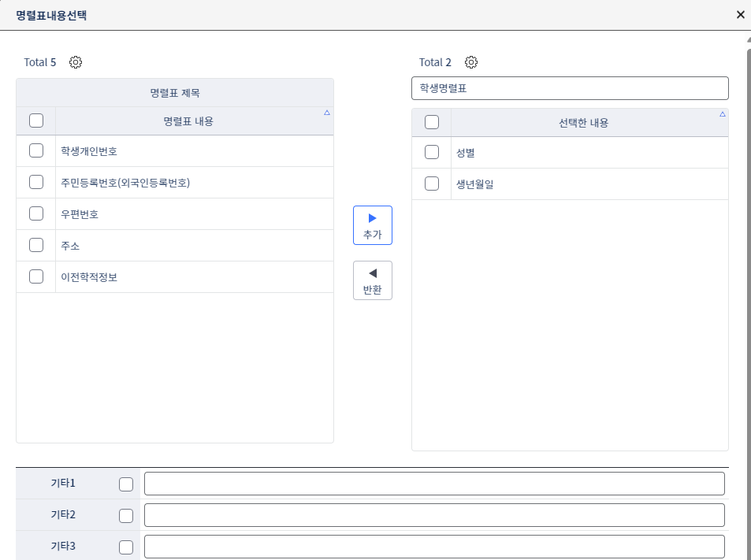Check the 생년월일 row checkbox
Viewport: 751px width, 560px height.
click(x=432, y=184)
